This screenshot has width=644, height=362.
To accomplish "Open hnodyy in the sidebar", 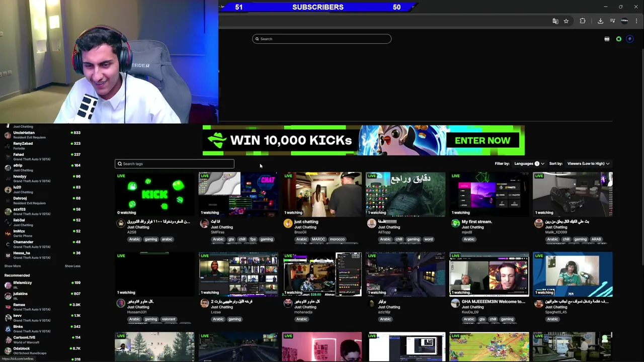I will coord(43,178).
